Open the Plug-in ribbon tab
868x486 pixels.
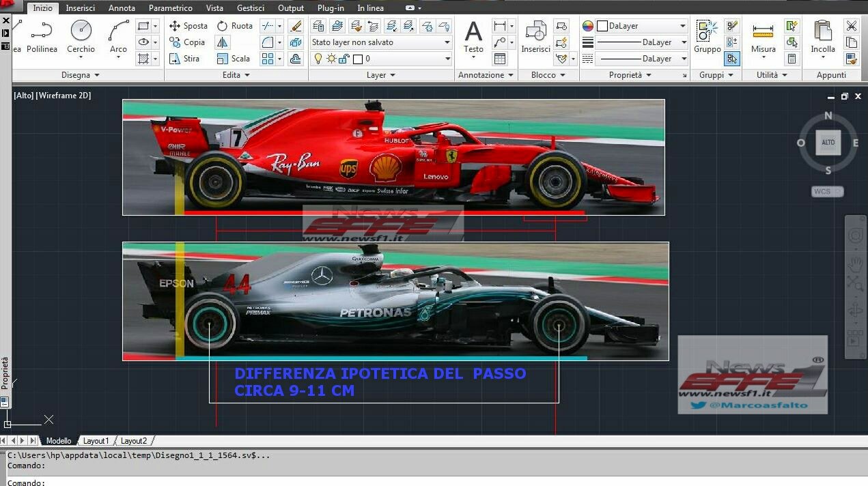click(331, 8)
